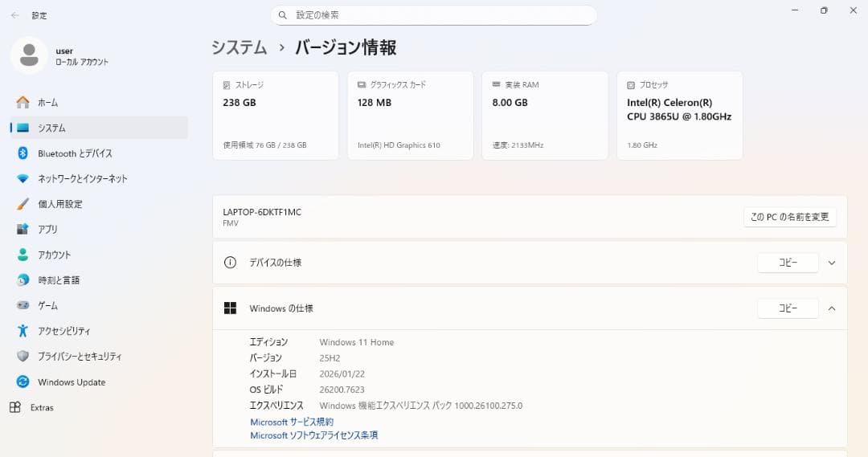Viewport: 868px width, 457px height.
Task: Click the ゲーム controller icon
Action: click(23, 305)
